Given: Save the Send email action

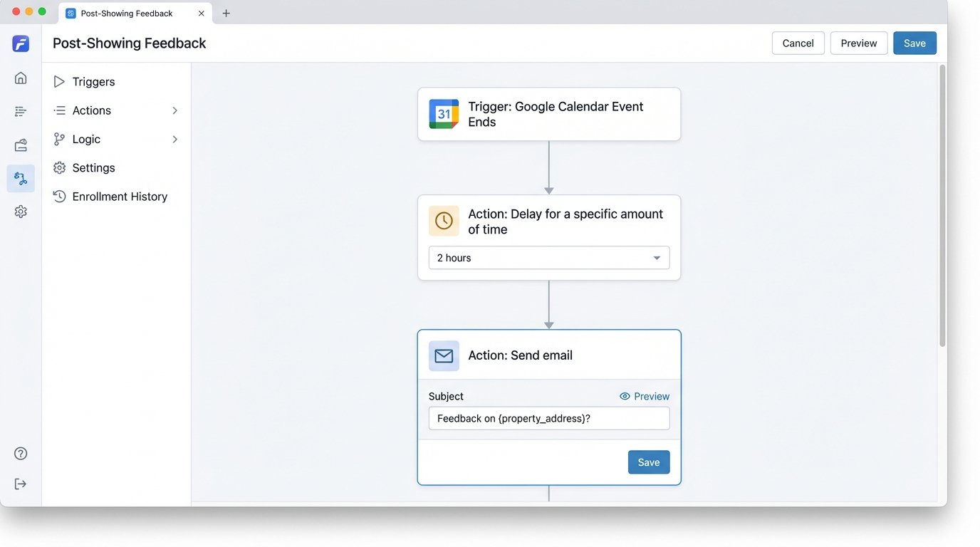Looking at the screenshot, I should coord(648,462).
